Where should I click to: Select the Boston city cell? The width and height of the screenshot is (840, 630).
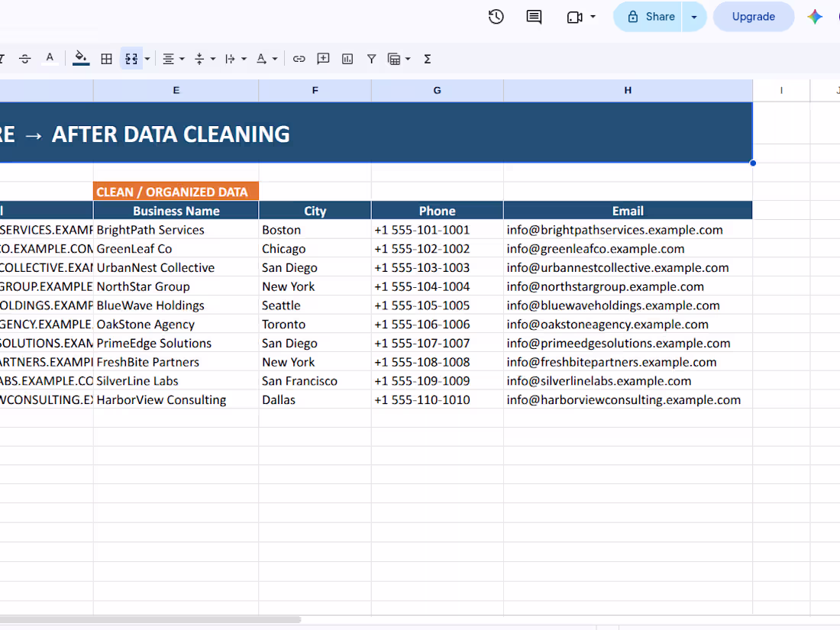tap(315, 230)
